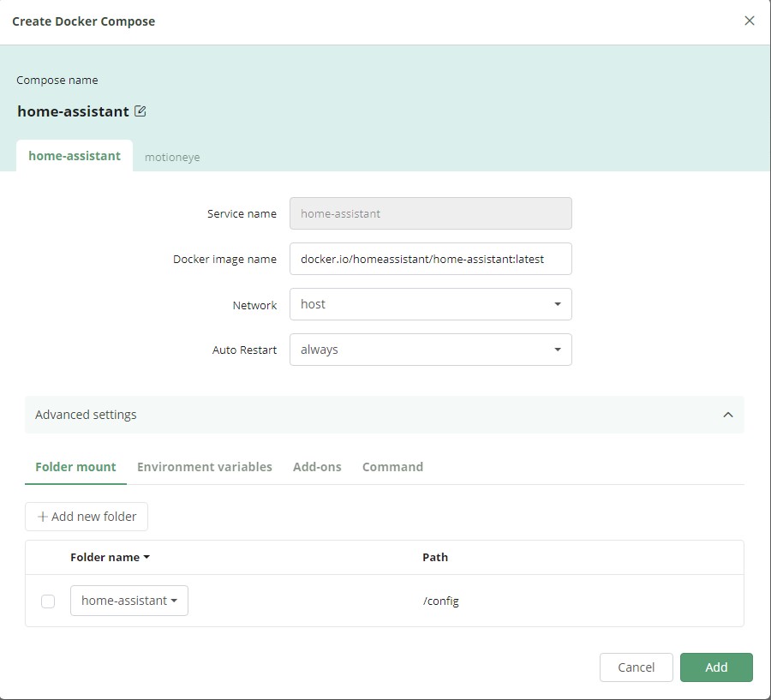The width and height of the screenshot is (771, 700).
Task: Switch to the Environment variables tab
Action: tap(205, 467)
